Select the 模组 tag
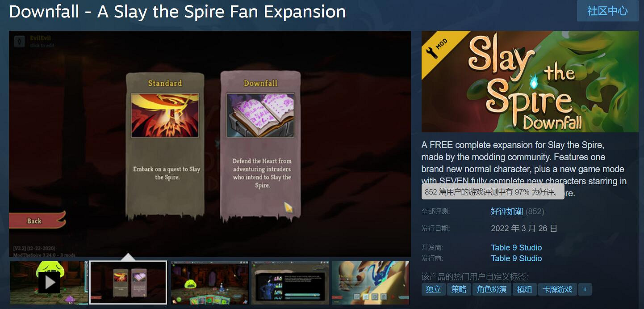The height and width of the screenshot is (309, 644). (x=524, y=289)
